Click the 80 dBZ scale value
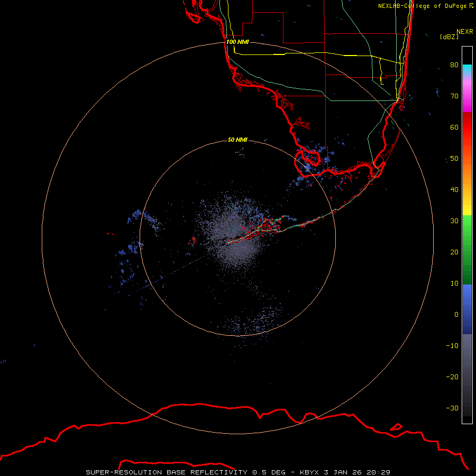Image resolution: width=476 pixels, height=476 pixels. [454, 65]
